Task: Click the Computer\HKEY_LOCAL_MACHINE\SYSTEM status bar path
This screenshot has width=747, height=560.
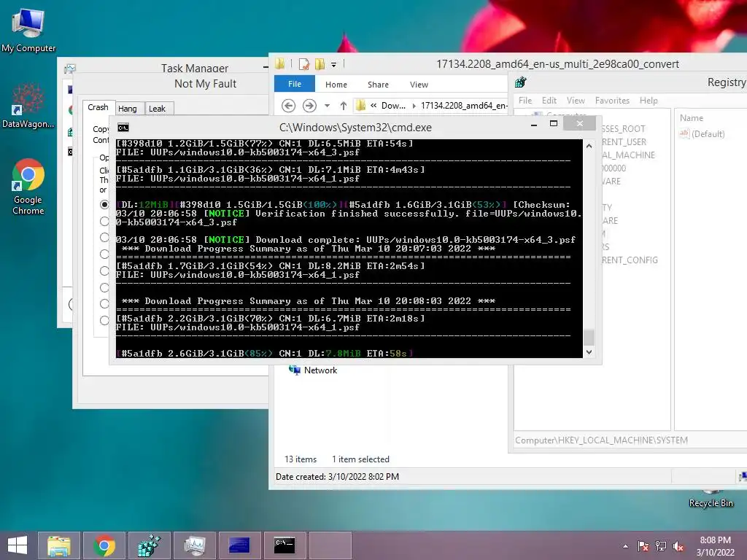Action: coord(601,440)
